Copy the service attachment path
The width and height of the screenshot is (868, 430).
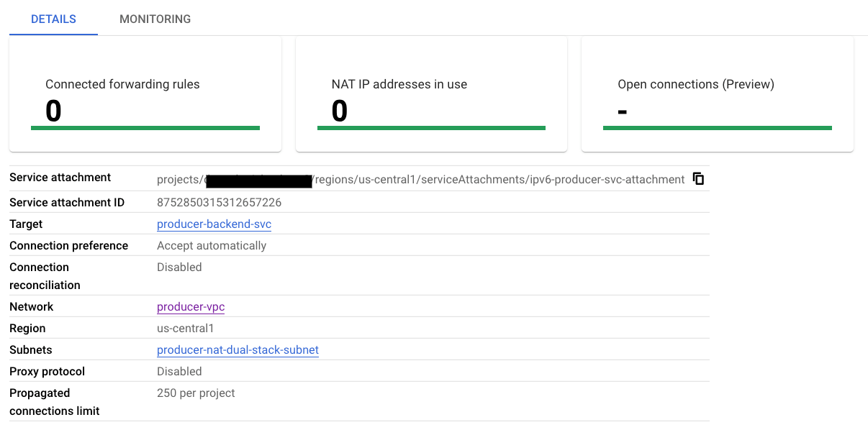pos(698,178)
